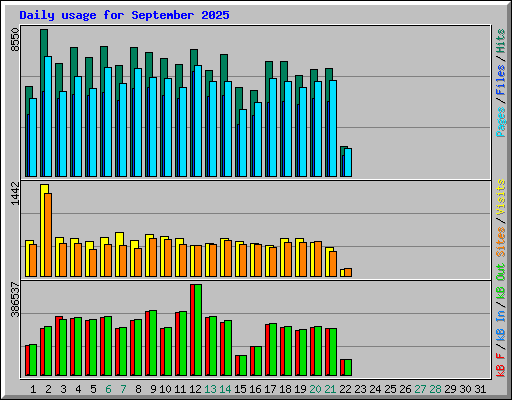Click the cyan "Pages" legend label

(x=501, y=122)
